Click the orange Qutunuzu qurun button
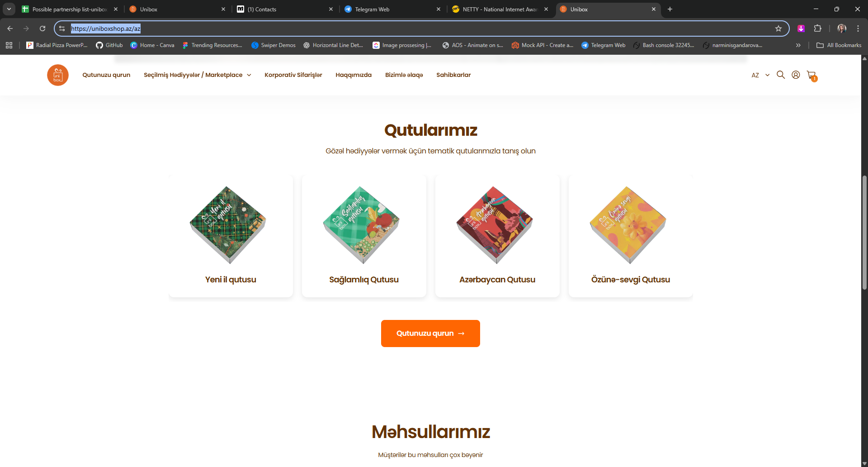The image size is (868, 467). (430, 334)
